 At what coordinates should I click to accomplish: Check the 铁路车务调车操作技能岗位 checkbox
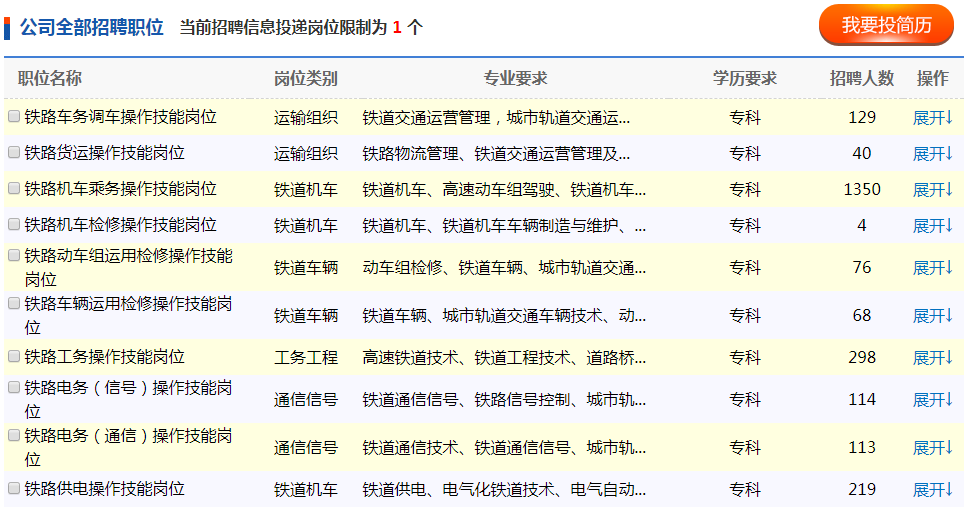14,117
